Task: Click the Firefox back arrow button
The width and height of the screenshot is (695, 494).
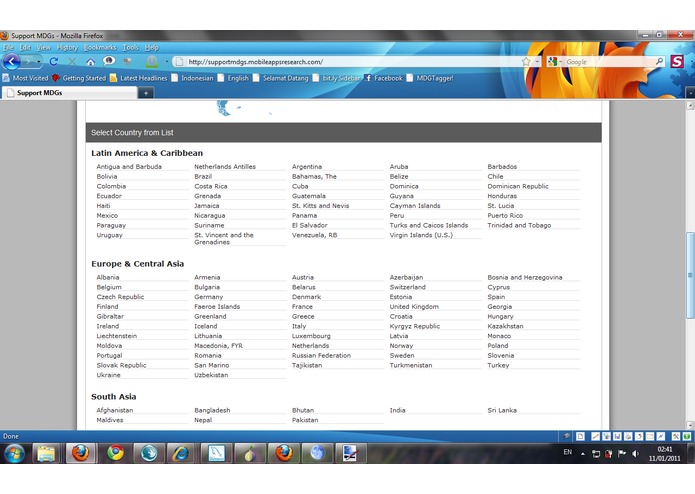Action: tap(12, 62)
